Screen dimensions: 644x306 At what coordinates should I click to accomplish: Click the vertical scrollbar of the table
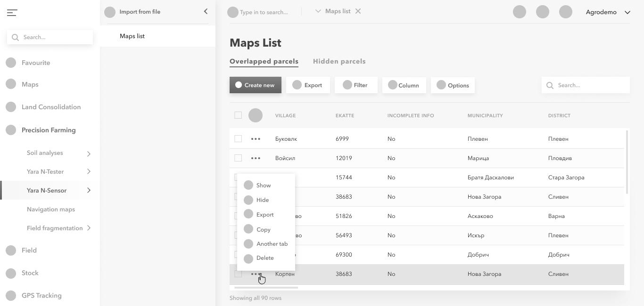pyautogui.click(x=627, y=162)
